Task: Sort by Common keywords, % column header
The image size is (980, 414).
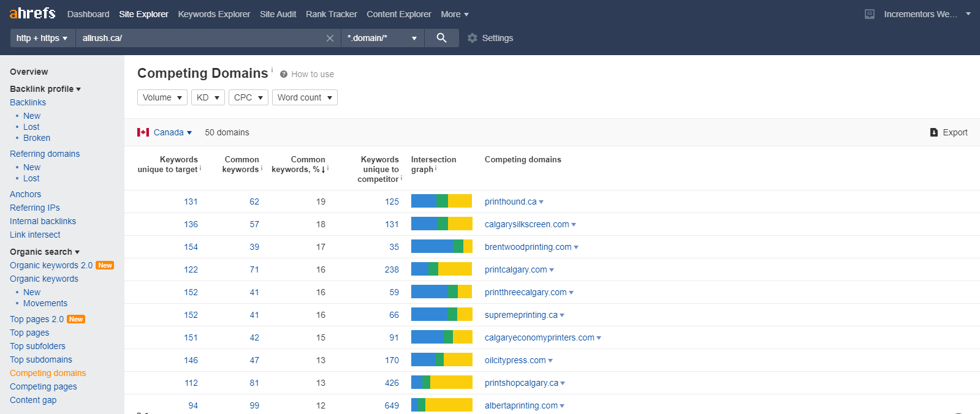Action: [x=300, y=164]
